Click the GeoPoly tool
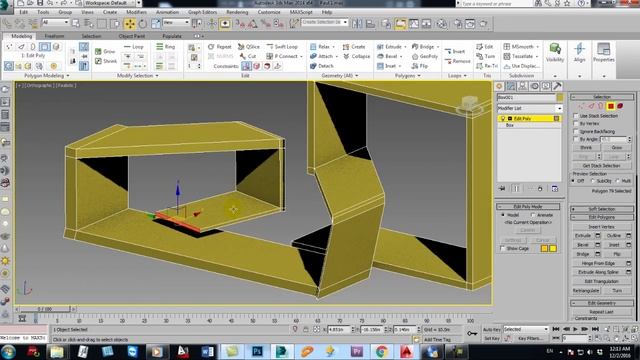The height and width of the screenshot is (360, 640). click(424, 56)
